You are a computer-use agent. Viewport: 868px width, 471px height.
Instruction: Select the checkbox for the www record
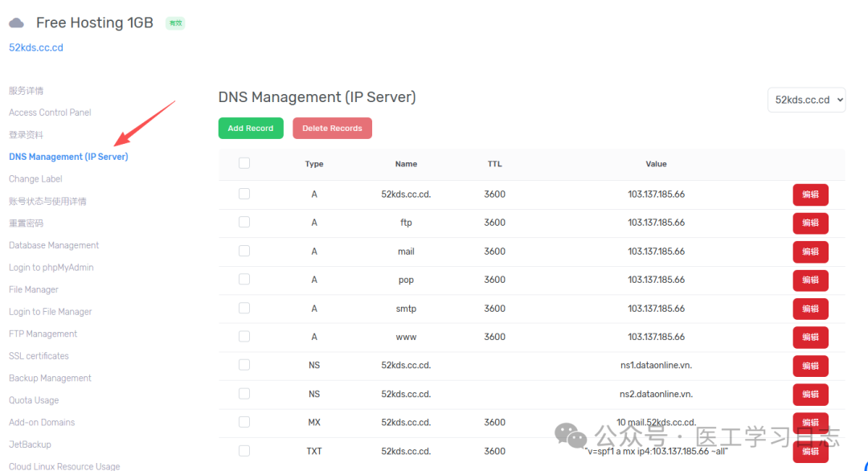coord(244,337)
